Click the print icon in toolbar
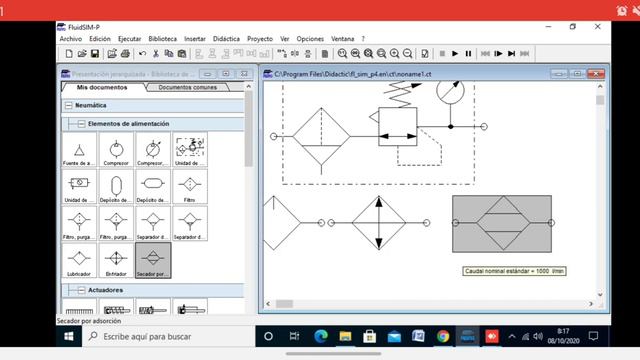This screenshot has width=640, height=360. [x=125, y=53]
